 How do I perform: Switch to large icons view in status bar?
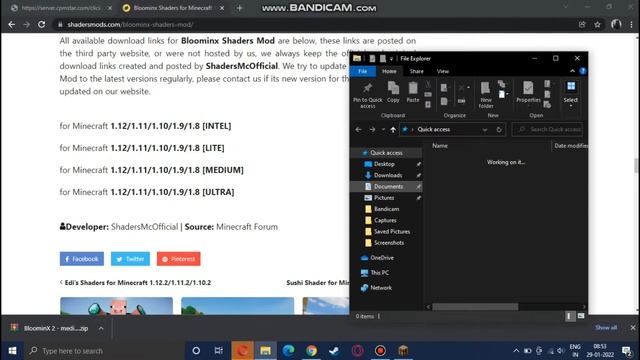[x=581, y=316]
